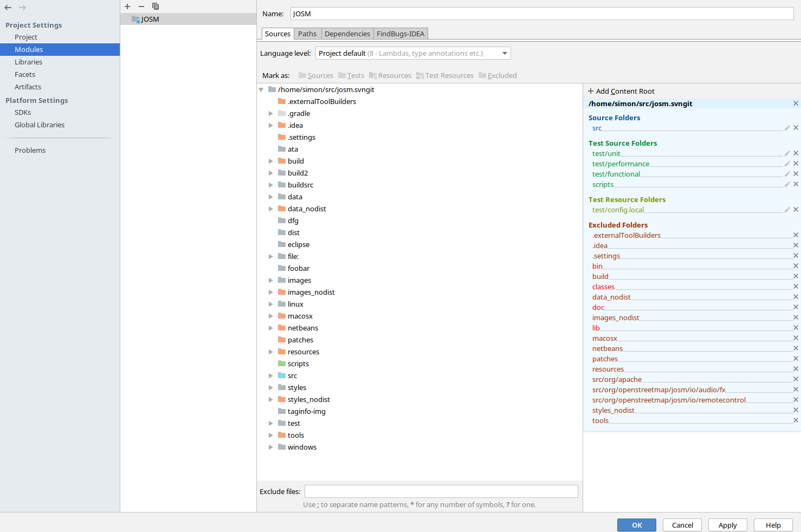This screenshot has width=801, height=532.
Task: Expand the .idea folder
Action: pyautogui.click(x=270, y=125)
